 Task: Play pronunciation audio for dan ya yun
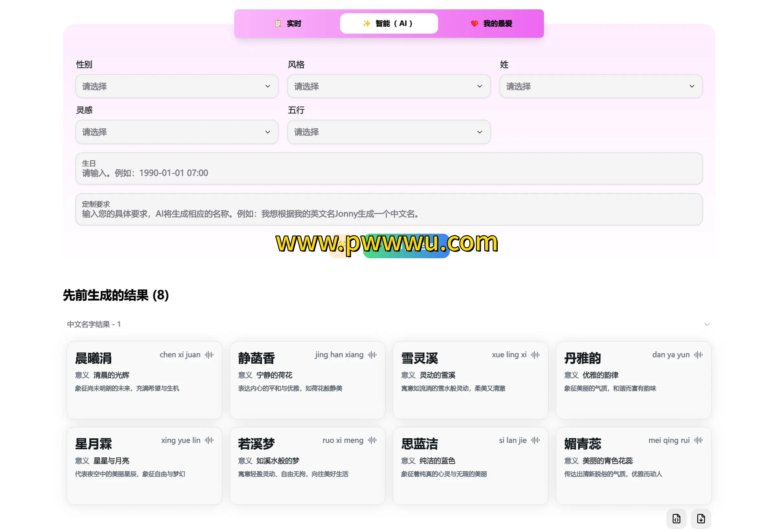click(698, 355)
